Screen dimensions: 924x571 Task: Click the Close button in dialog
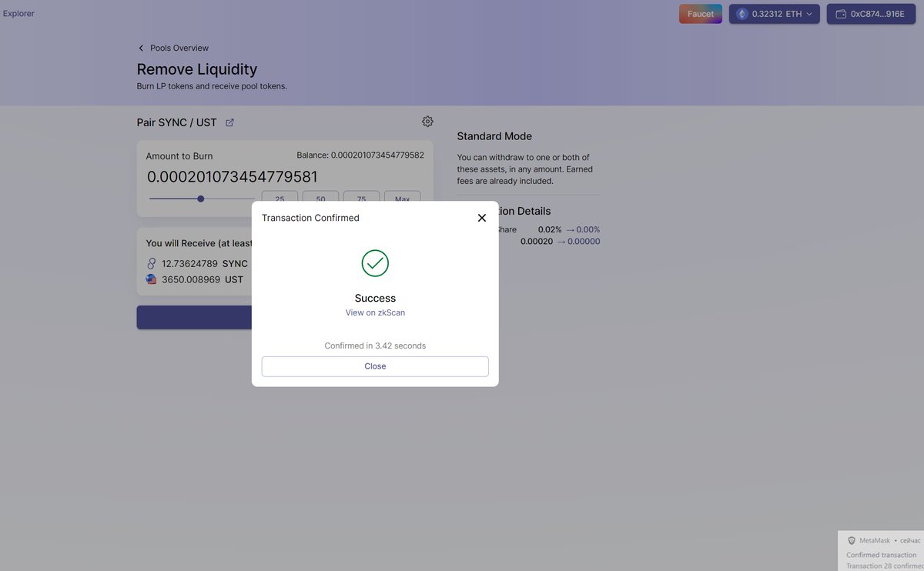click(375, 366)
